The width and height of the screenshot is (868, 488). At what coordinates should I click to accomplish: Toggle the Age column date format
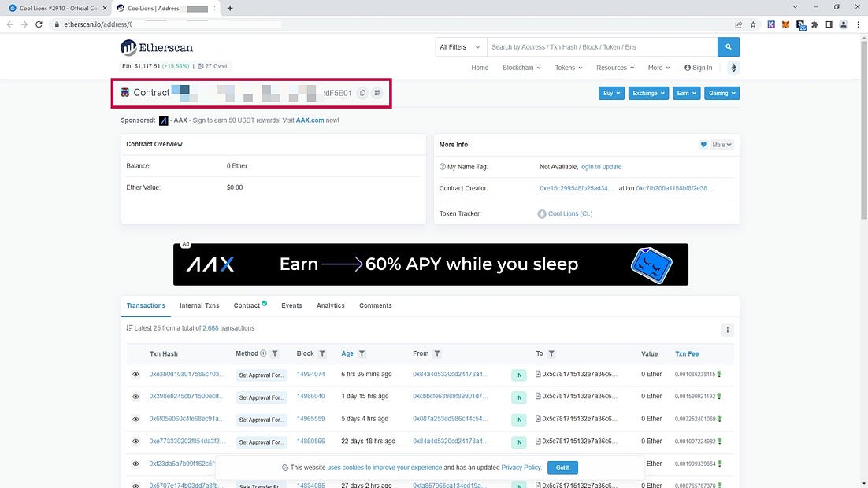(x=347, y=353)
